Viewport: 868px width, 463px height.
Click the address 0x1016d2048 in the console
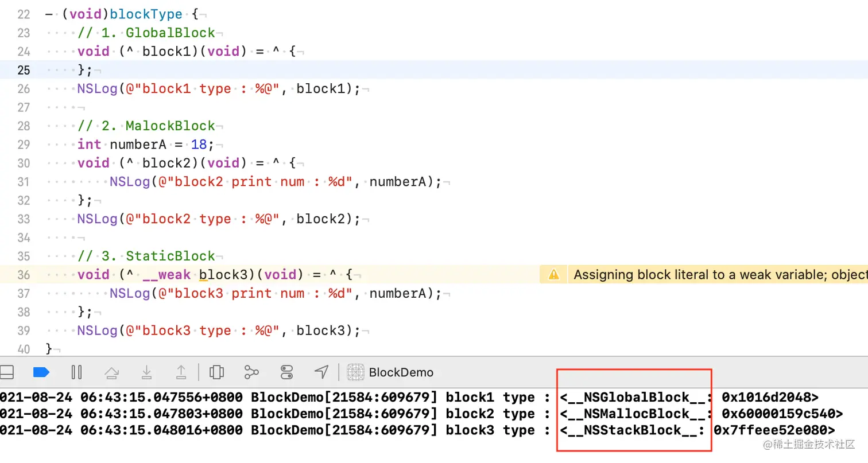pos(766,398)
